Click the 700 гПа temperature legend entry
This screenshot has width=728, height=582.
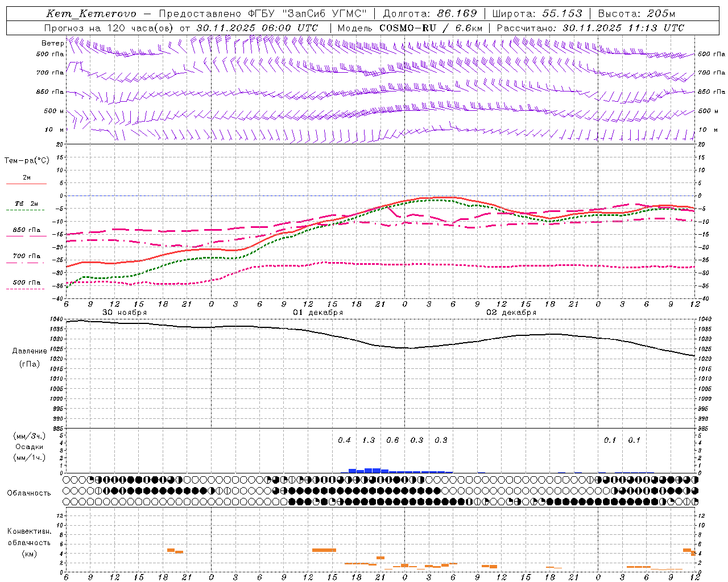[26, 256]
